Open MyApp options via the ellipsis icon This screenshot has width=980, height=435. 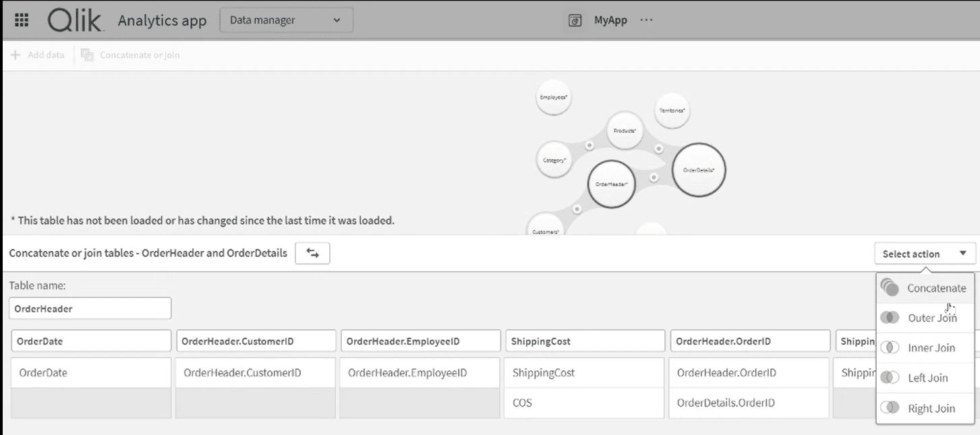646,20
